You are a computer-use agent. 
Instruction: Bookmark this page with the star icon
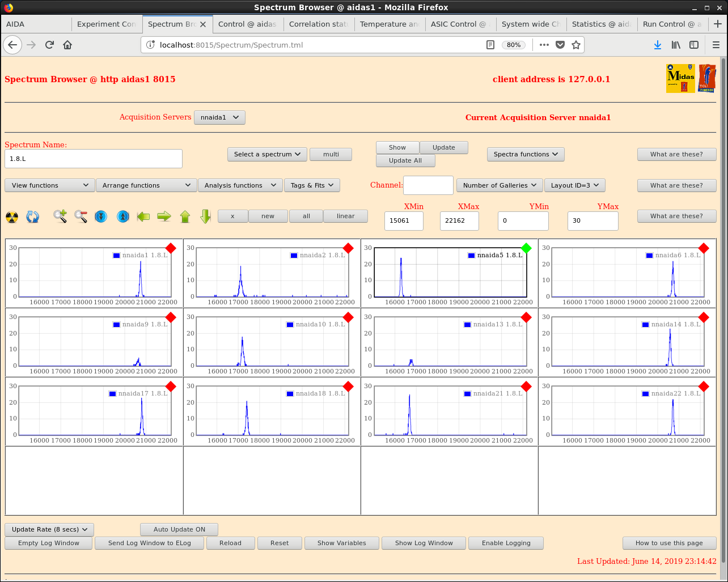(576, 45)
